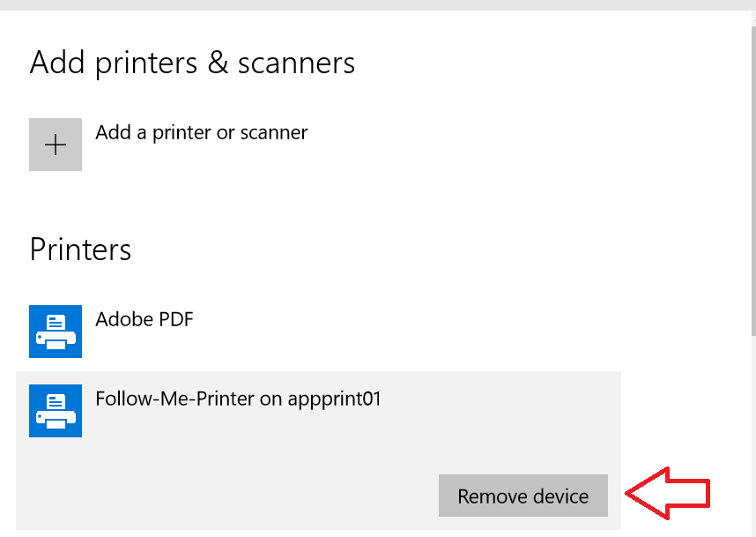756x537 pixels.
Task: Click the gray strip at the window top
Action: click(378, 4)
